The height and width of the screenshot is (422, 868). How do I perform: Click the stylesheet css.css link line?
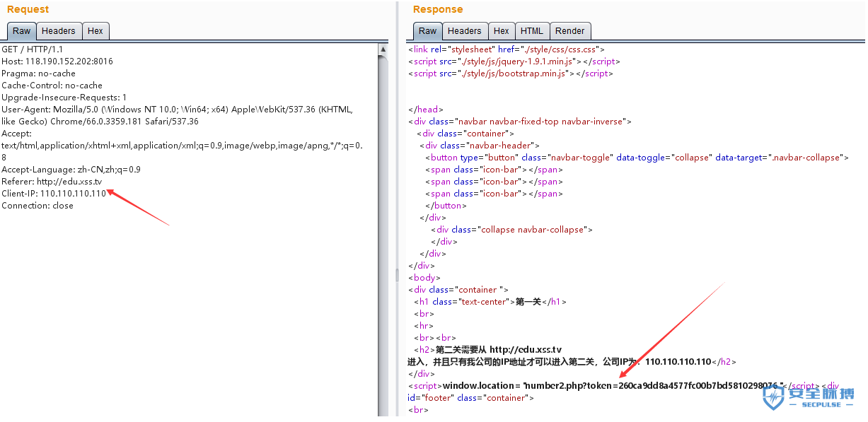(x=506, y=49)
